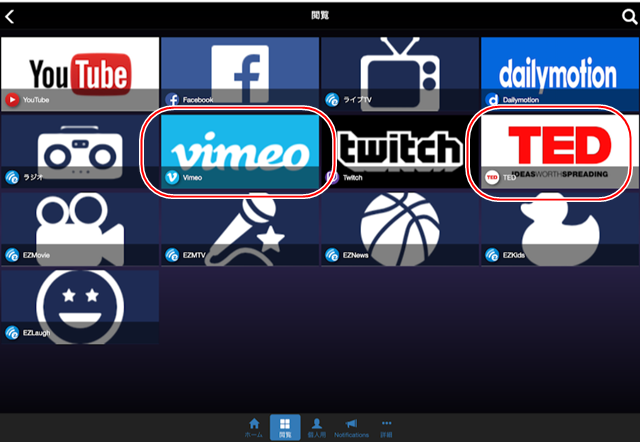The height and width of the screenshot is (442, 640).
Task: Click the EZCast badge beside EZNews
Action: coord(332,255)
